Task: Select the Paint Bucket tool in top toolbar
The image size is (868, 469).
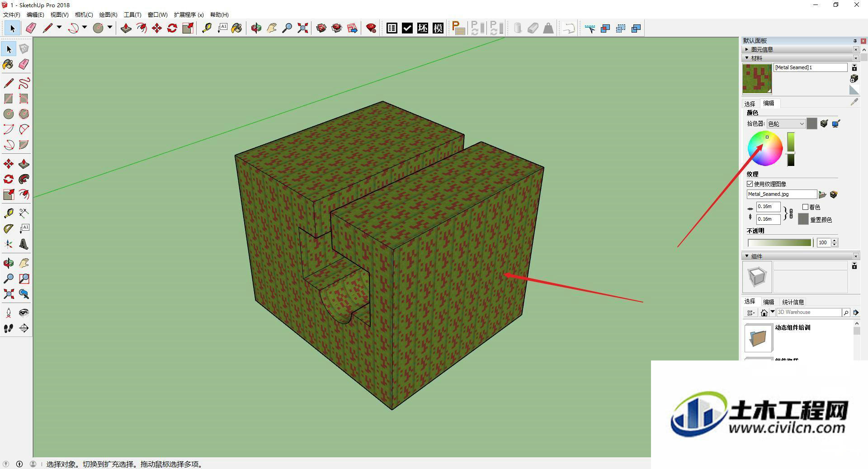Action: [x=236, y=28]
